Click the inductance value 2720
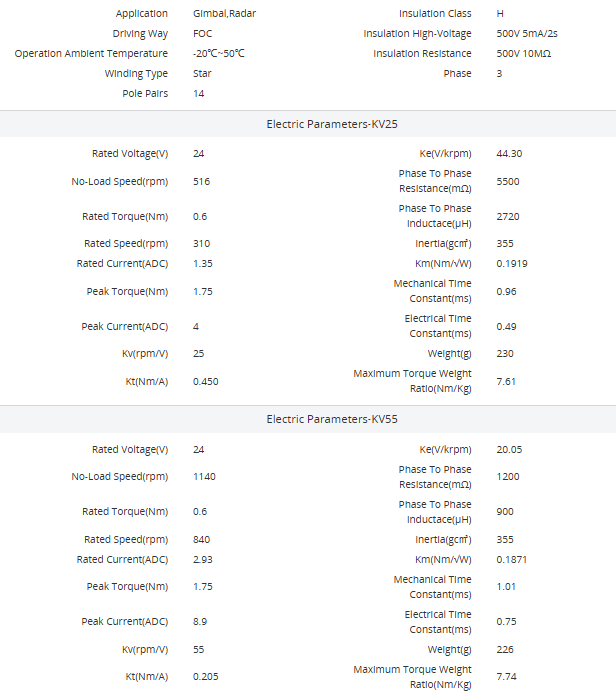616x693 pixels. click(508, 217)
